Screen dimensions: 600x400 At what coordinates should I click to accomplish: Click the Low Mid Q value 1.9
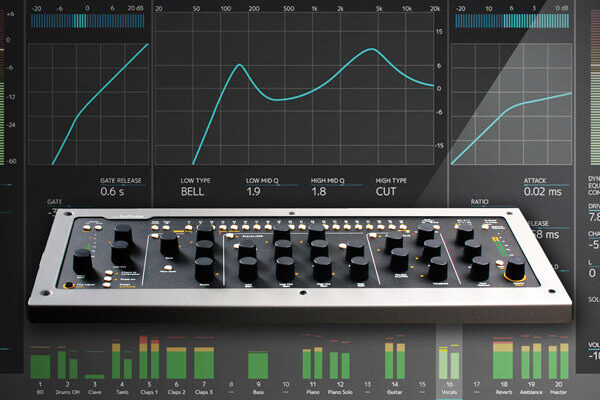tap(253, 191)
